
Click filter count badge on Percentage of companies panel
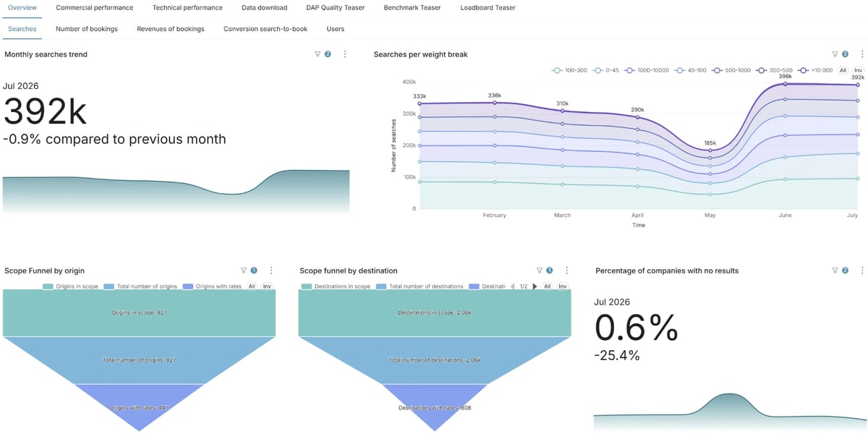[845, 271]
